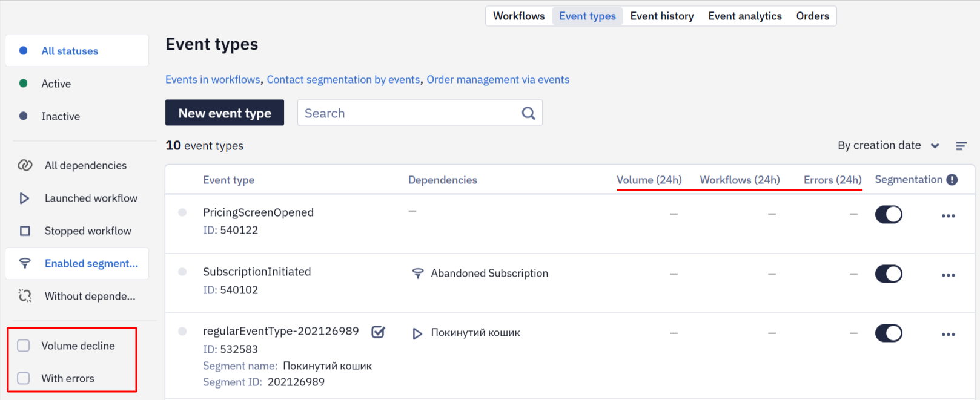Screen dimensions: 980x400
Task: Click the Without dependencies broken-link icon
Action: coord(25,296)
